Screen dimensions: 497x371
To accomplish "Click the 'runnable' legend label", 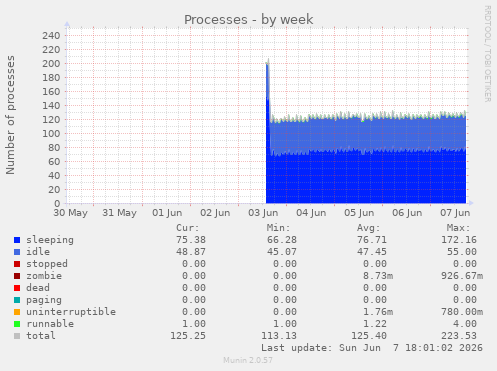I will pos(50,324).
